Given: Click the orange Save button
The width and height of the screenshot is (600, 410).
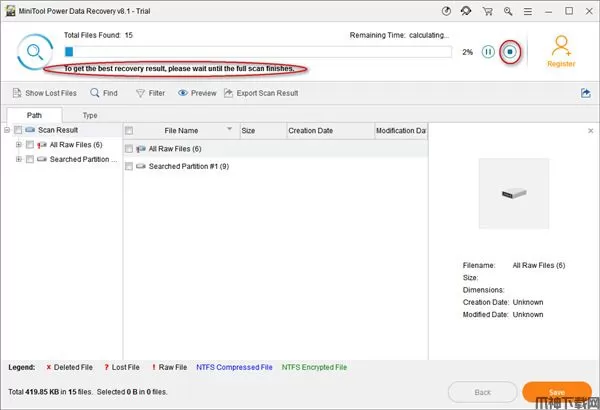Looking at the screenshot, I should pos(556,392).
